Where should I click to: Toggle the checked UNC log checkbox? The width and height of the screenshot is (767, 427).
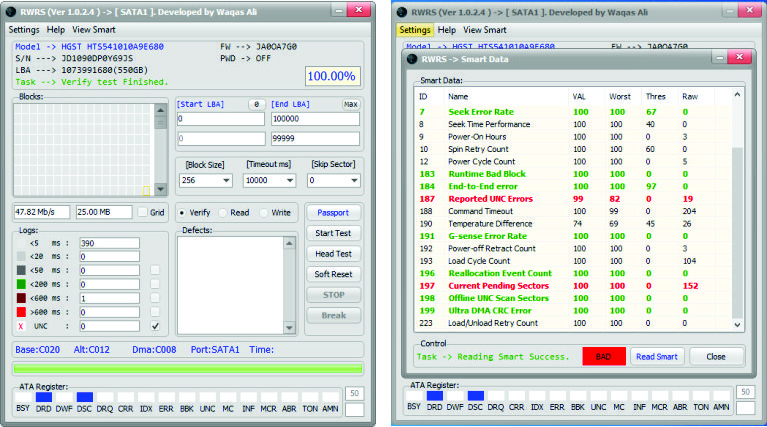pyautogui.click(x=155, y=326)
